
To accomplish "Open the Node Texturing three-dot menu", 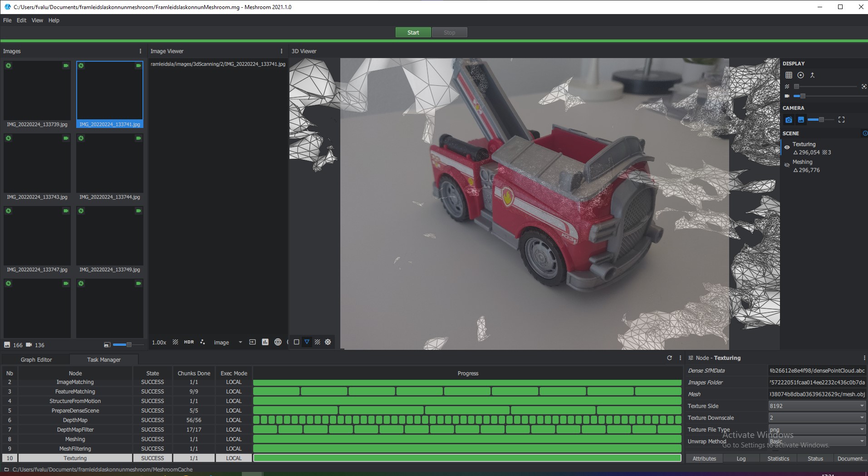I will (864, 358).
